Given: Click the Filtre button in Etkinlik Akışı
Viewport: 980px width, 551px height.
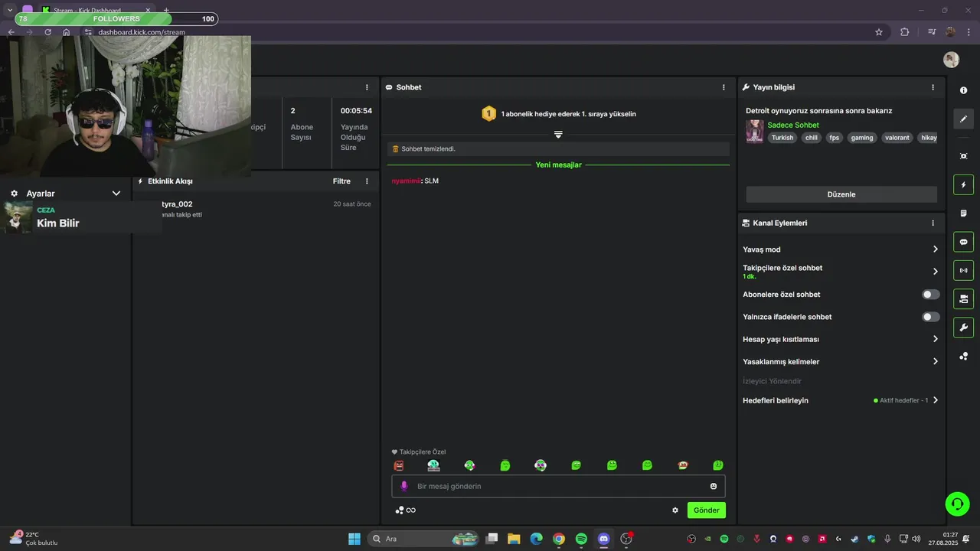Looking at the screenshot, I should click(x=341, y=181).
